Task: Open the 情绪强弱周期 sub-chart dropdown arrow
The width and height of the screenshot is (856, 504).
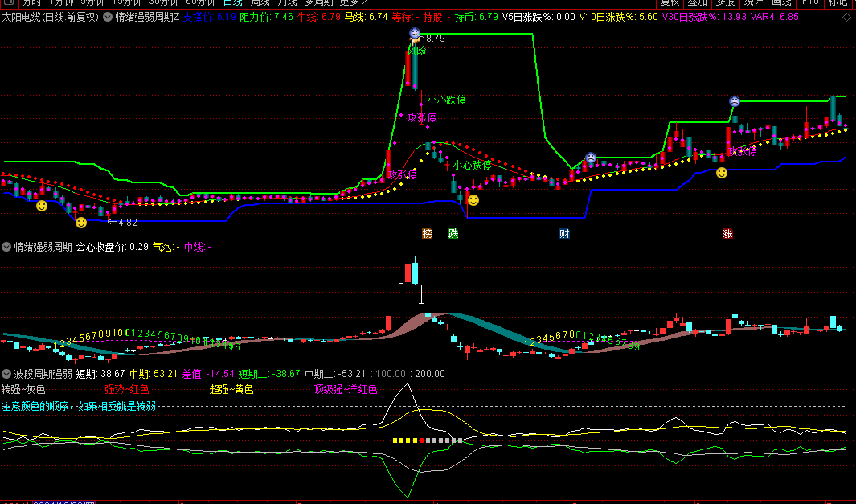Action: click(6, 247)
